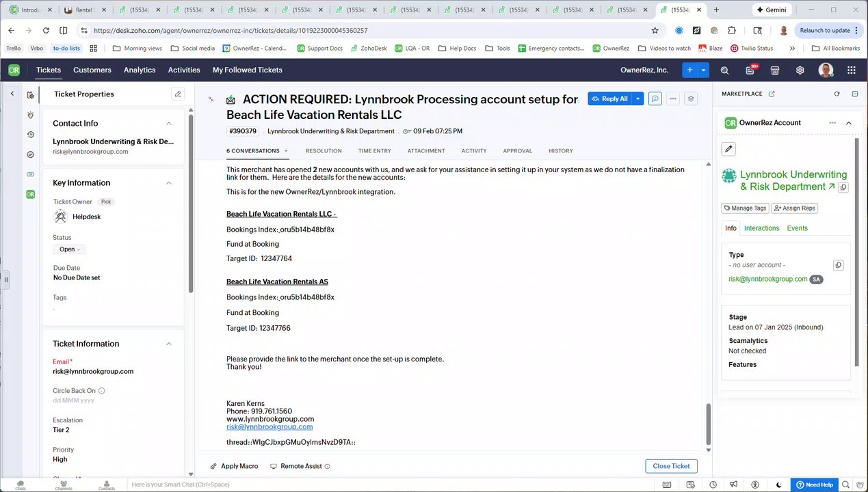Open the keyboard shortcuts icon in bottom bar
The image size is (868, 492).
point(667,484)
